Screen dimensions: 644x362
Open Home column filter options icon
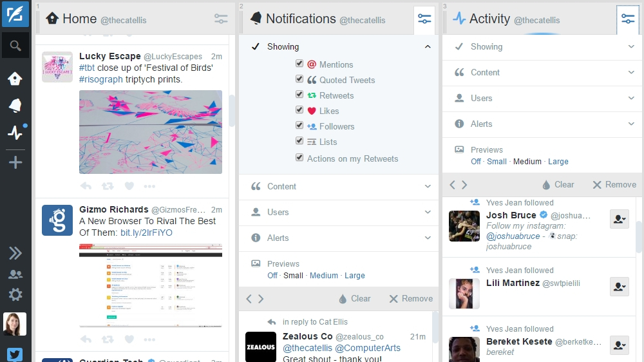coord(221,19)
